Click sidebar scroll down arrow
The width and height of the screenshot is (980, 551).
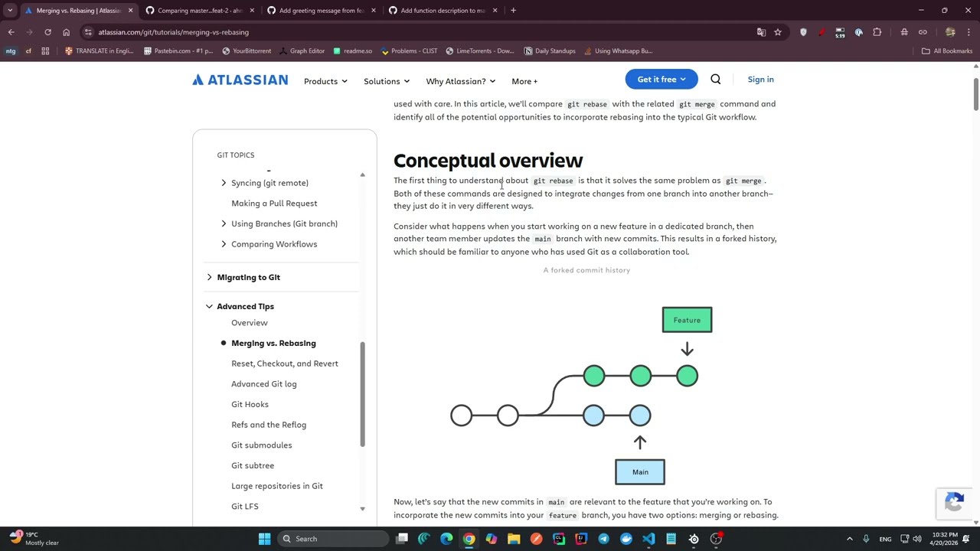363,509
